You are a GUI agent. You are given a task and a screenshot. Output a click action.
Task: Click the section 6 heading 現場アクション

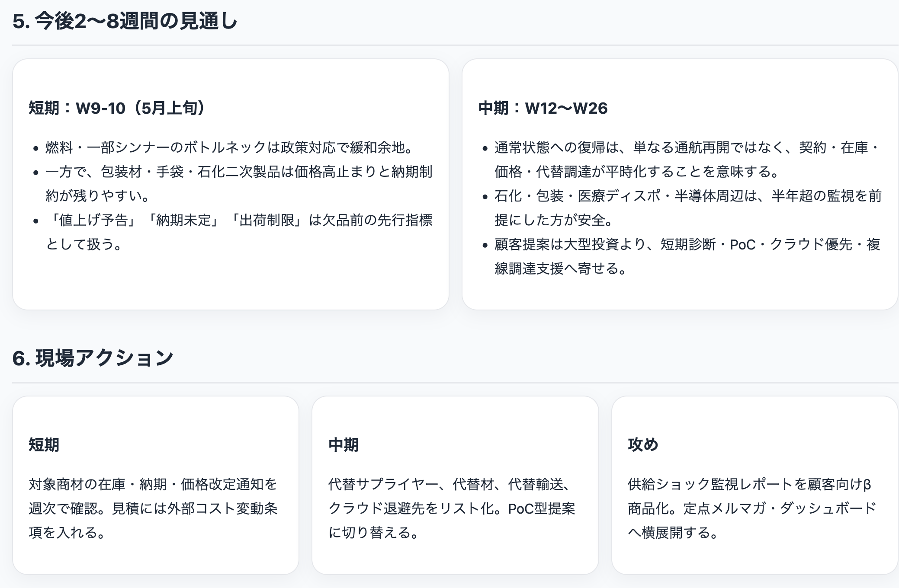(93, 358)
